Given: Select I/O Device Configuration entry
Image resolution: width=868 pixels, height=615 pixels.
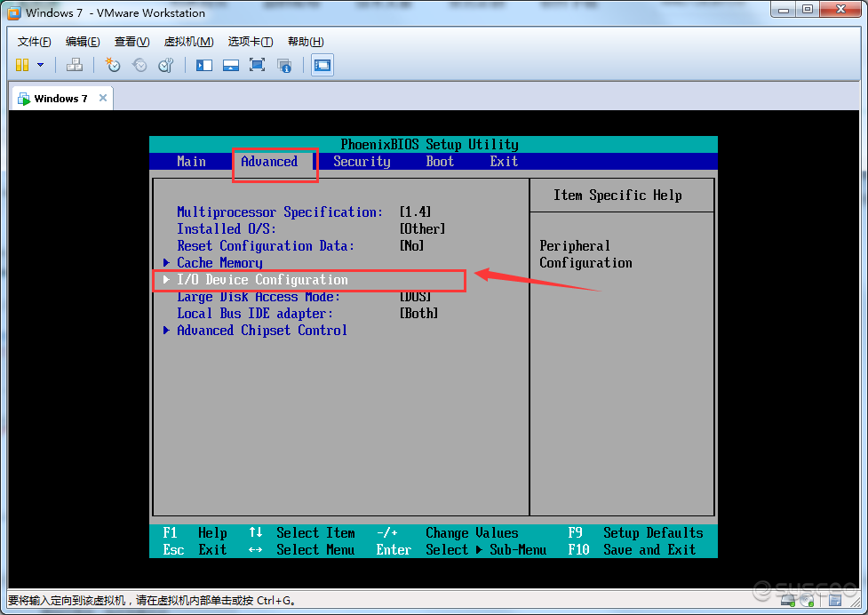Looking at the screenshot, I should click(262, 280).
